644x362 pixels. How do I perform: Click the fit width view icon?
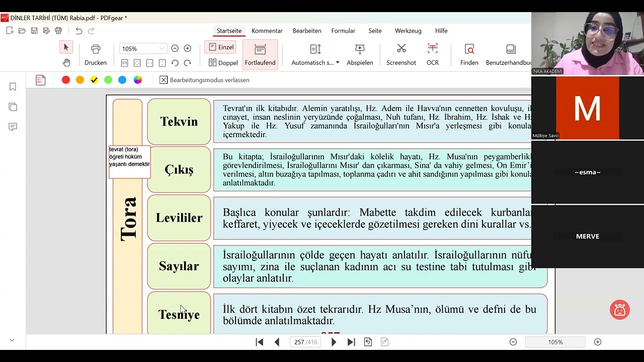tap(149, 63)
